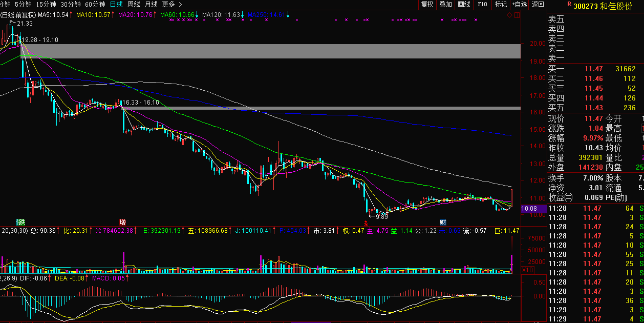This screenshot has width=644, height=323.
Task: Click the purple 10.08 price label on axis
Action: coord(529,209)
